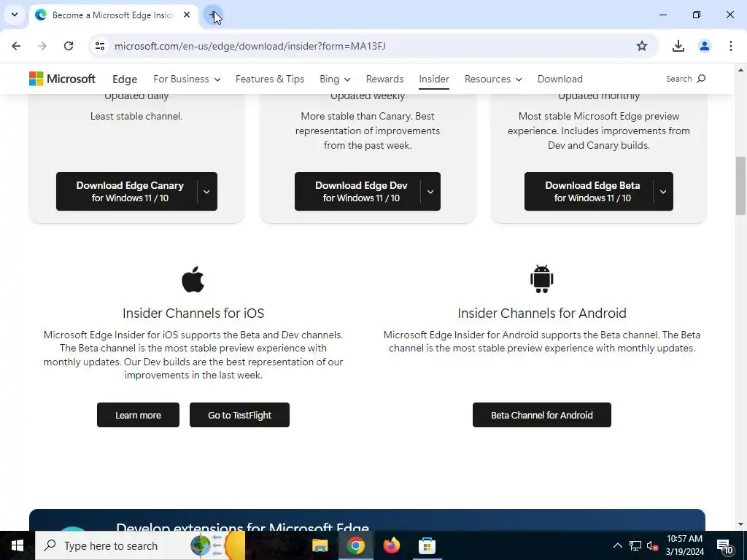Click the taskbar clock and date
Viewport: 747px width, 560px height.
[x=684, y=545]
